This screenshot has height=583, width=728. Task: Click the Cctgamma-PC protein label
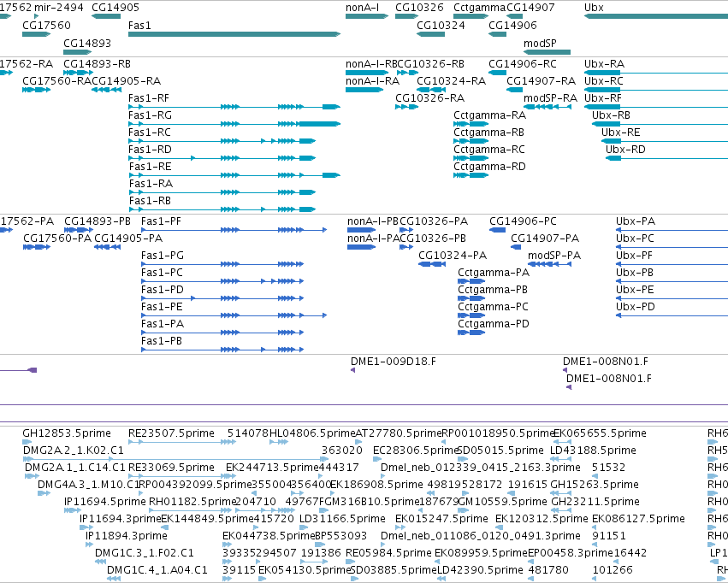point(493,307)
